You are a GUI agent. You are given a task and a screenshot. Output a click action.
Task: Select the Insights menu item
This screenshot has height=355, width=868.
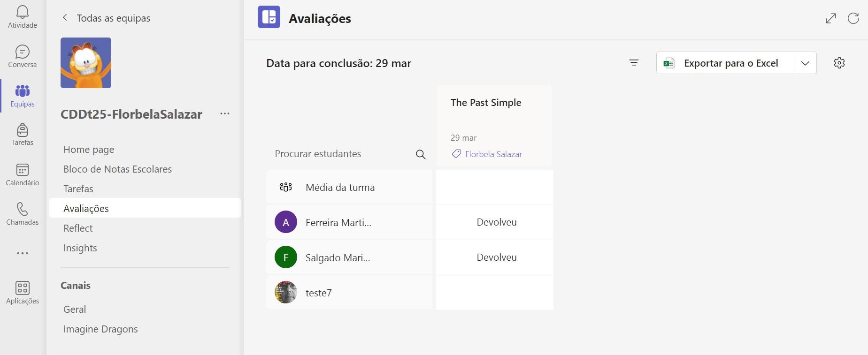coord(80,248)
